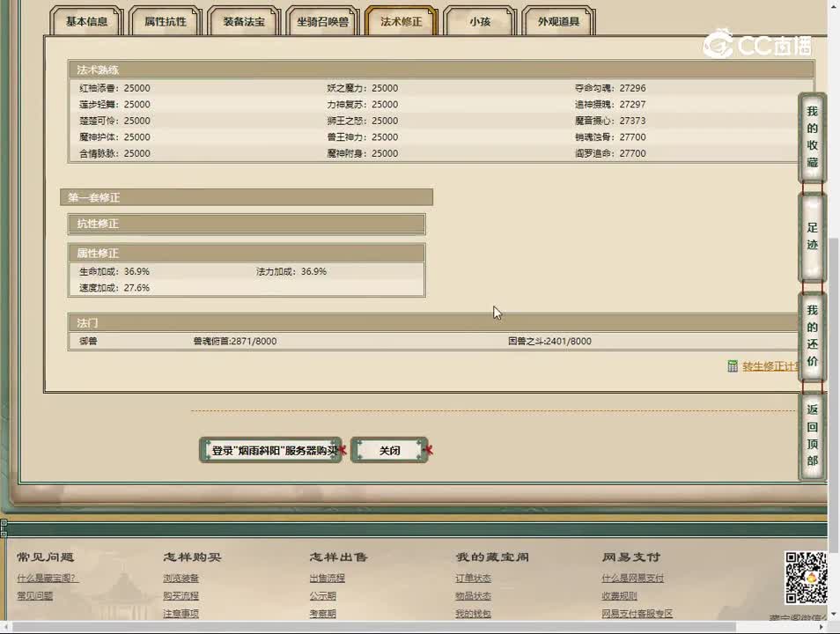Viewport: 840px width, 634px height.
Task: Open 我的收藏 side panel button
Action: [812, 137]
